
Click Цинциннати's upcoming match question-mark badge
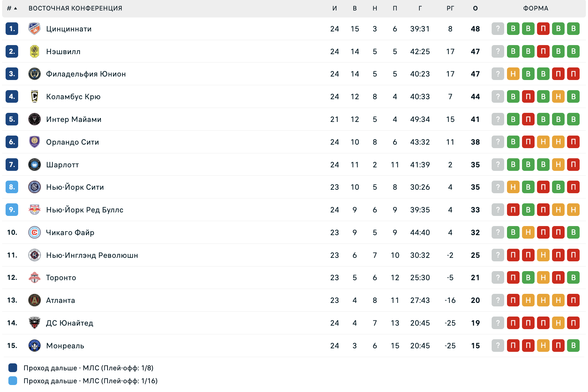(x=498, y=29)
